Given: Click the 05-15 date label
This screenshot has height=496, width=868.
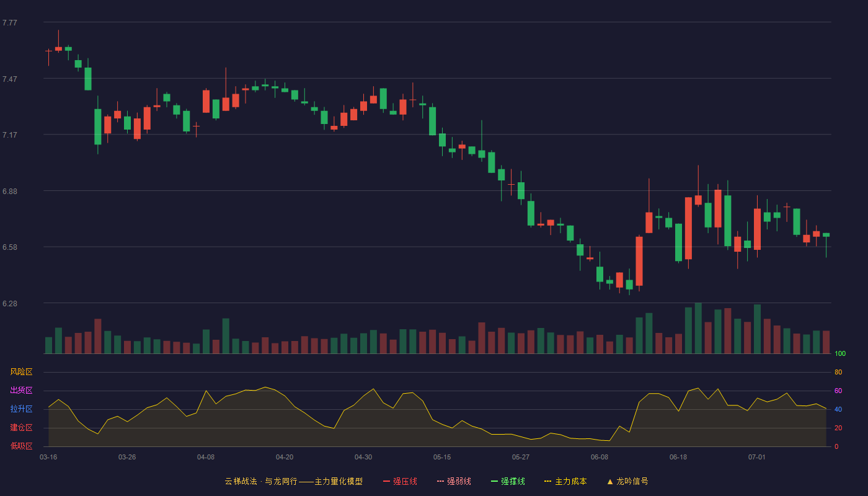Looking at the screenshot, I should 442,457.
